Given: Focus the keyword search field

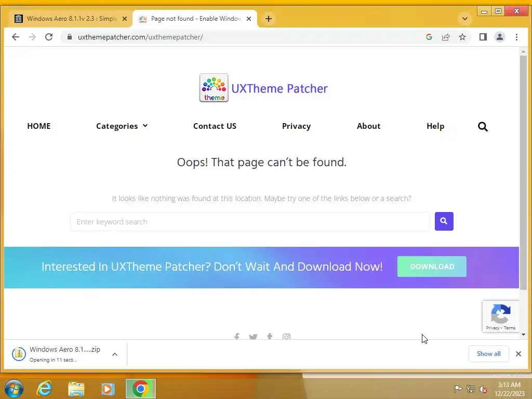Looking at the screenshot, I should click(250, 221).
